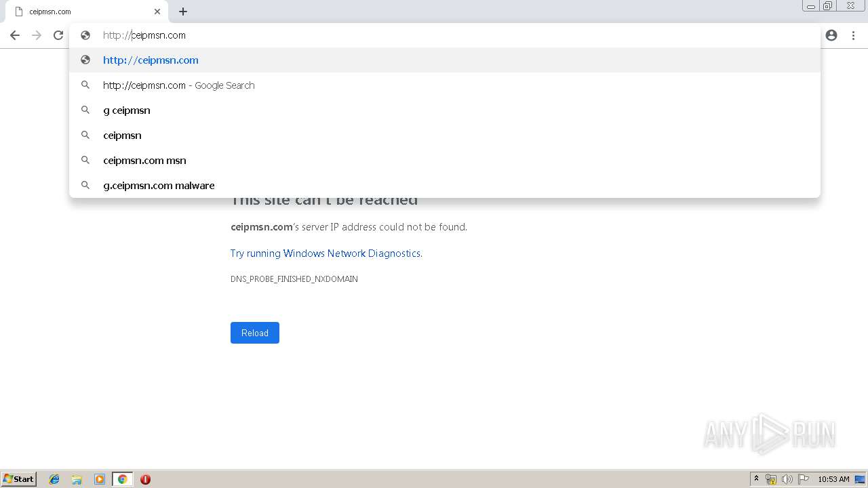The height and width of the screenshot is (488, 868).
Task: Select 'g.ceipmsn.com malware' suggestion
Action: pos(445,185)
